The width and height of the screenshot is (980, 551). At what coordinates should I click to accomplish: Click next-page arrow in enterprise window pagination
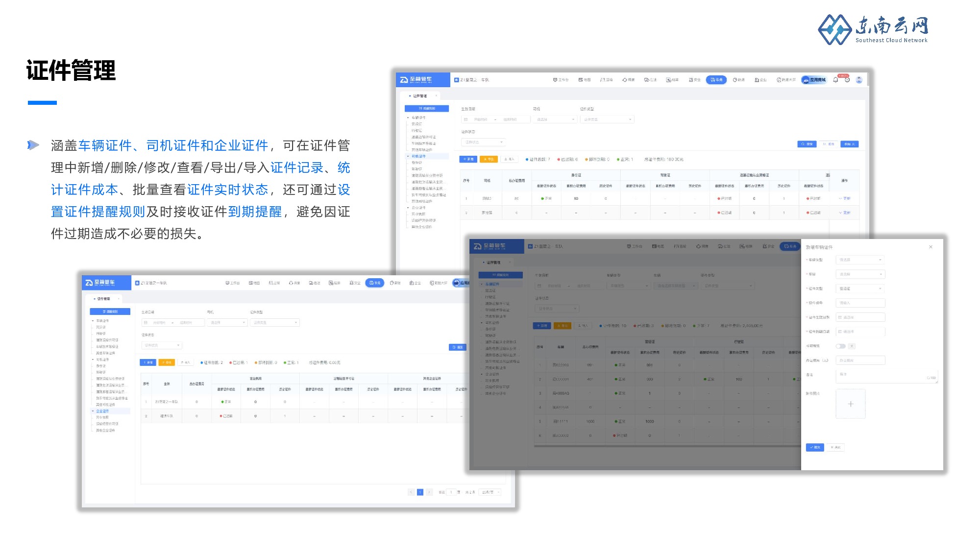(429, 492)
